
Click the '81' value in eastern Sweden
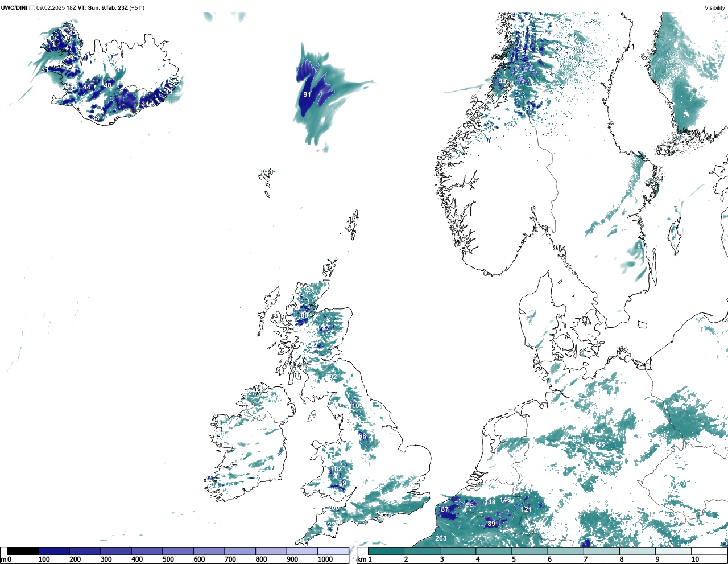click(x=640, y=245)
